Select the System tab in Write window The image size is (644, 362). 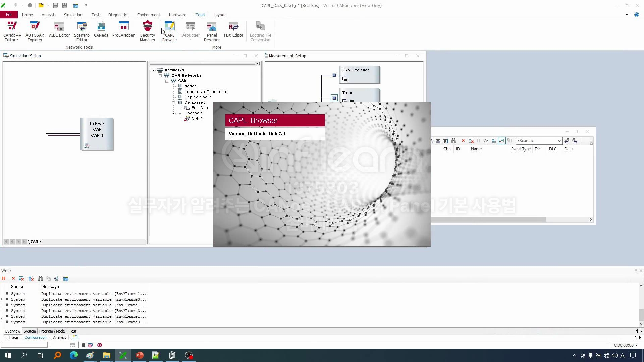click(30, 331)
